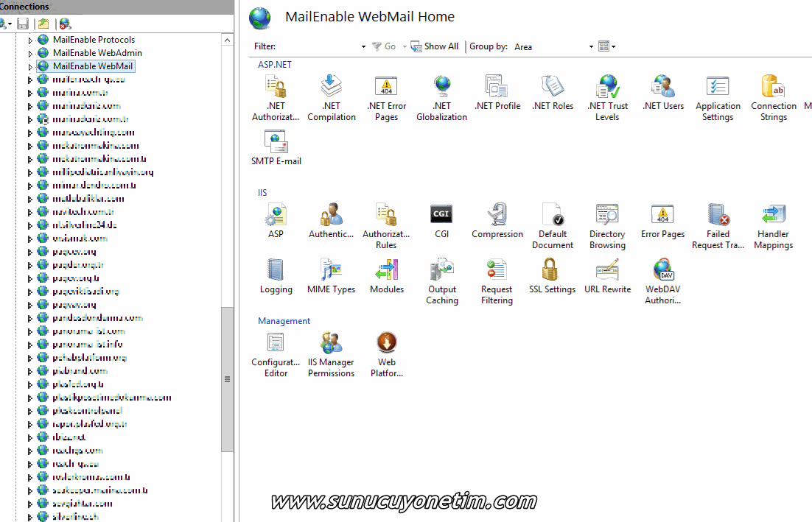This screenshot has width=812, height=522.
Task: Open the Modules feature
Action: click(x=386, y=276)
